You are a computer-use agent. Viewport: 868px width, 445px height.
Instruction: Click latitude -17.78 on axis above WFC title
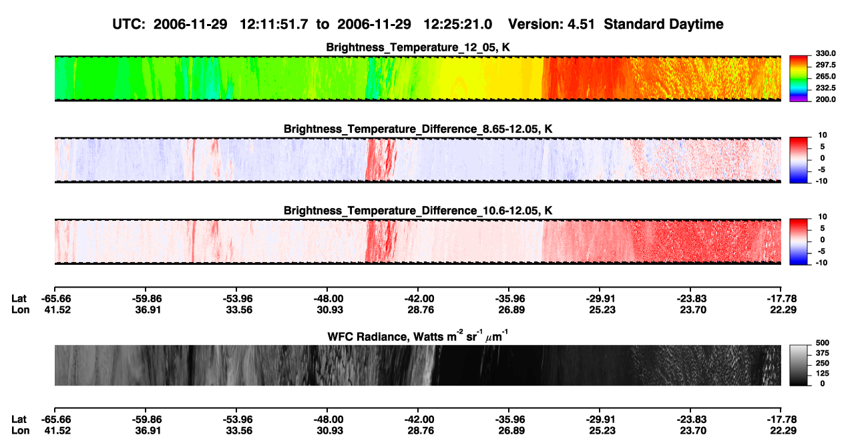click(782, 298)
